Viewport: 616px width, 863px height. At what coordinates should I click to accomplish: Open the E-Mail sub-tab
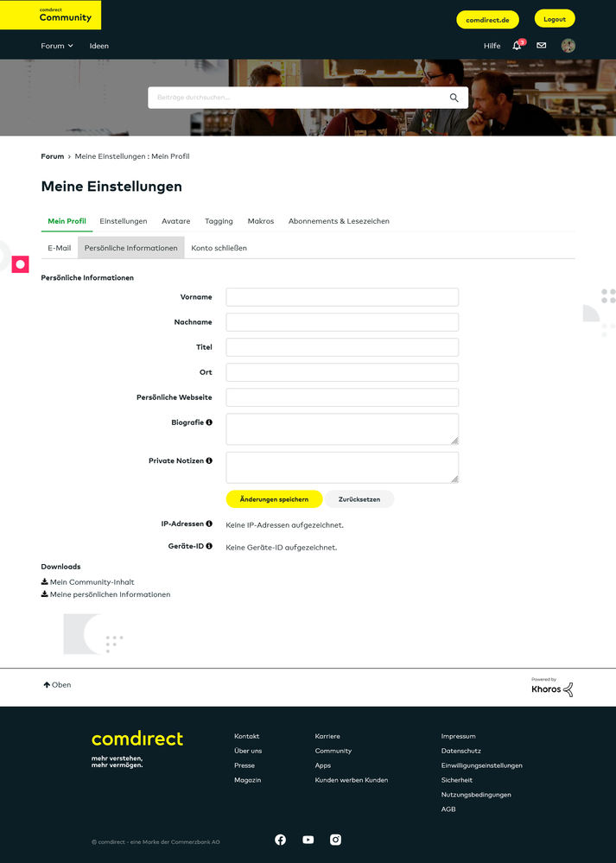(60, 248)
